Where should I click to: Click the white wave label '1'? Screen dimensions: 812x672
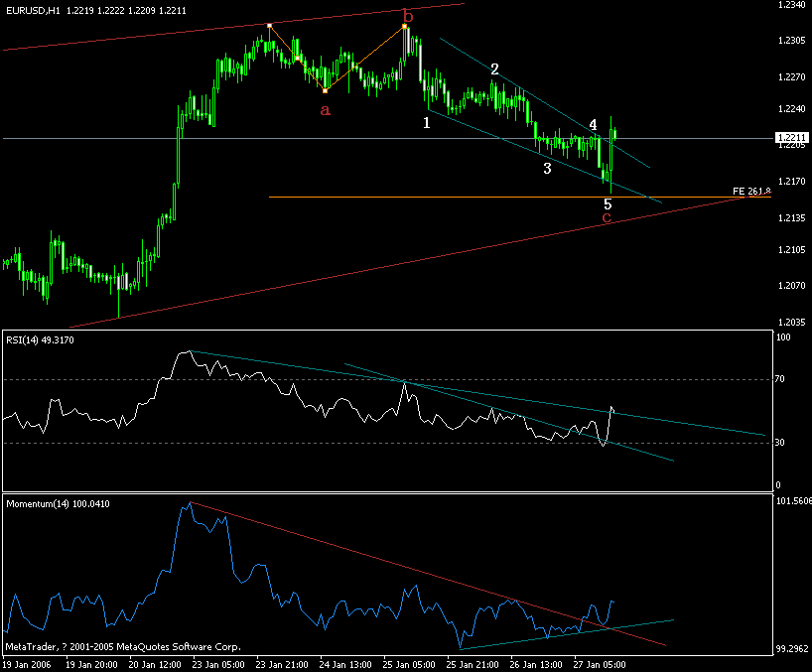coord(426,123)
